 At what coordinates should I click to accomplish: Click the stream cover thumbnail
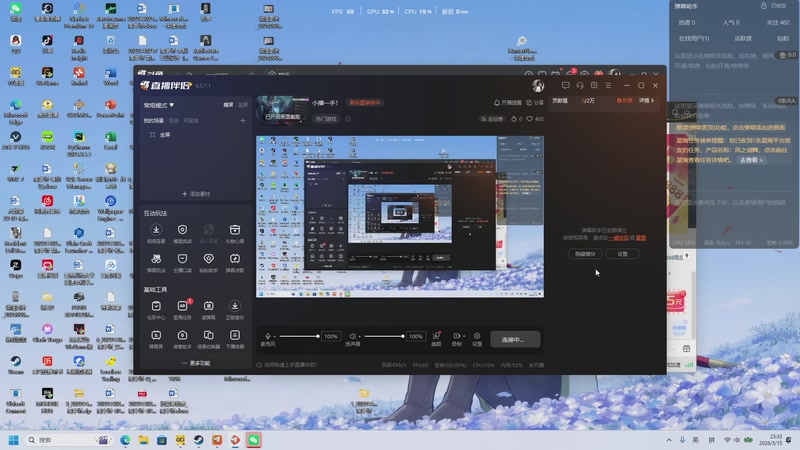pyautogui.click(x=282, y=109)
